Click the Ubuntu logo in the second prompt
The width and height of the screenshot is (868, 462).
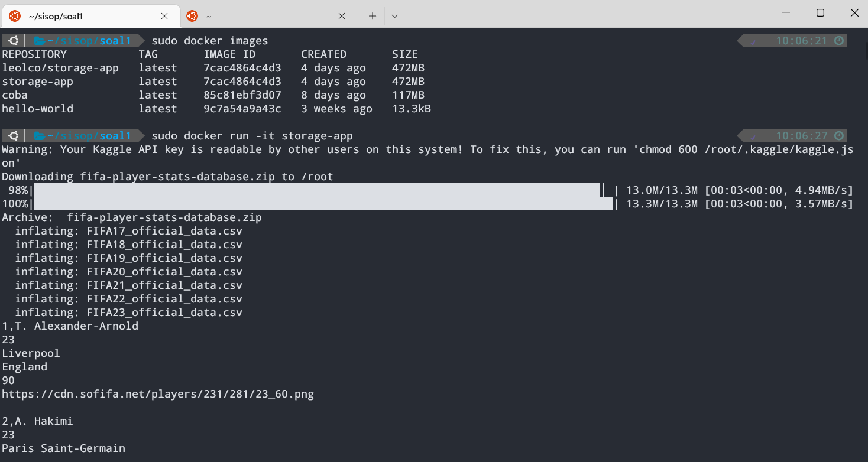click(x=12, y=135)
